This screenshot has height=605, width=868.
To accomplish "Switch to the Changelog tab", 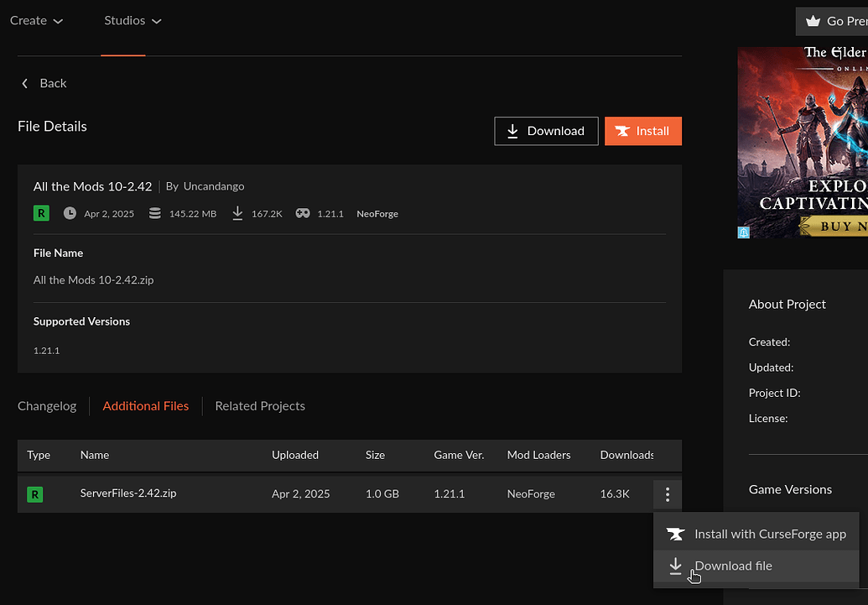I will (x=46, y=405).
